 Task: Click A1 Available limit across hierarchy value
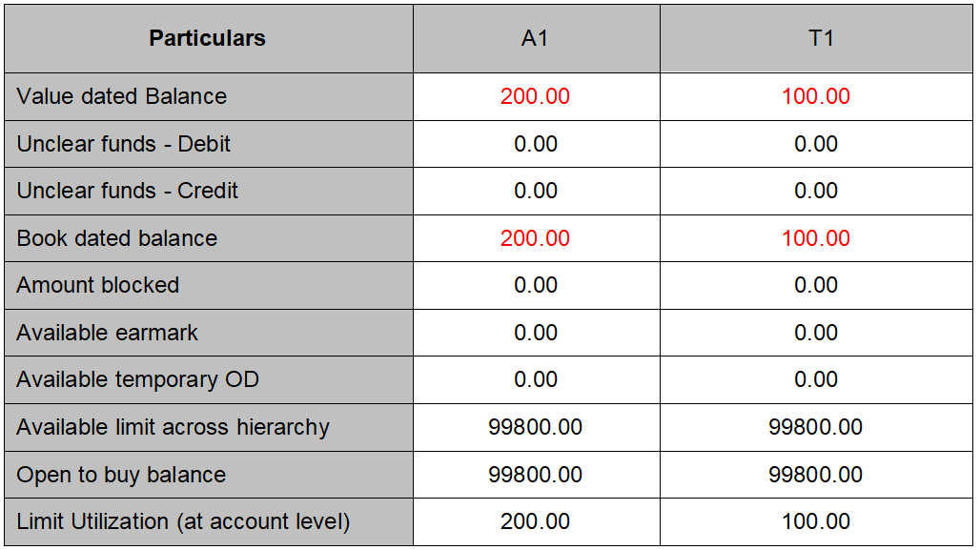pos(535,427)
